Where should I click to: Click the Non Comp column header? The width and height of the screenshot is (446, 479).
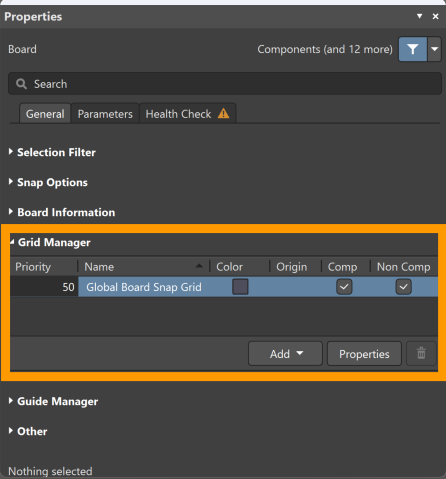click(x=404, y=267)
